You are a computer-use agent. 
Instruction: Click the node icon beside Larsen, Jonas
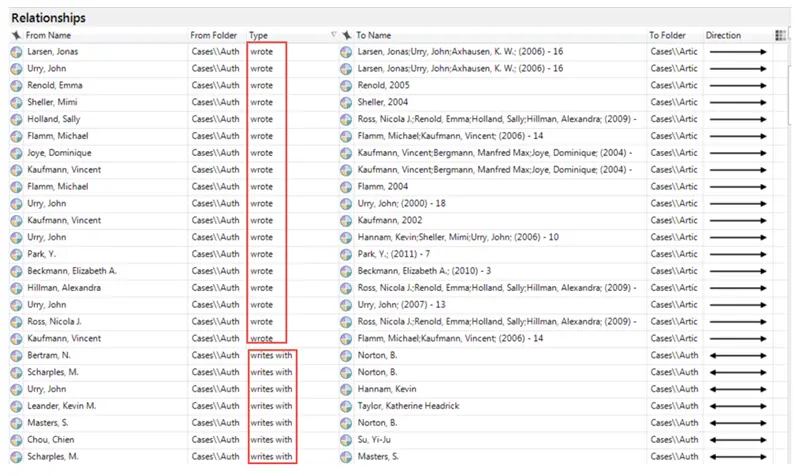point(16,52)
